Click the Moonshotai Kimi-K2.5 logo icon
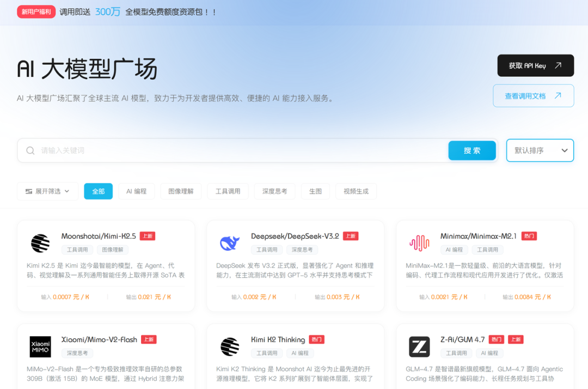Viewport: 588px width, 389px height. (x=40, y=243)
